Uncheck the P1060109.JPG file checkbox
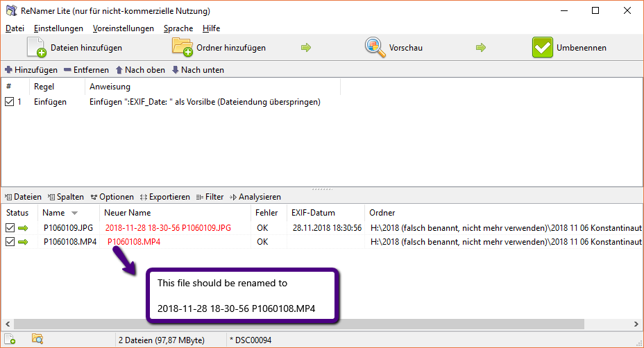The image size is (644, 348). (x=10, y=228)
